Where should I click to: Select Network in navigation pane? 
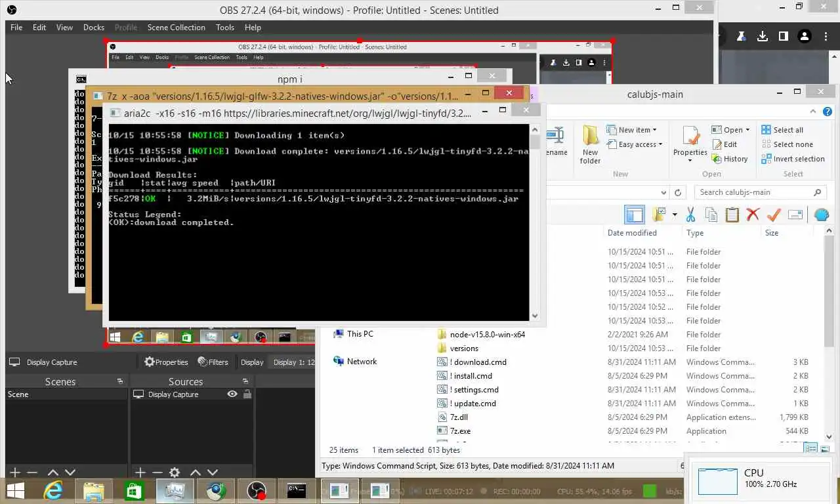click(x=355, y=362)
